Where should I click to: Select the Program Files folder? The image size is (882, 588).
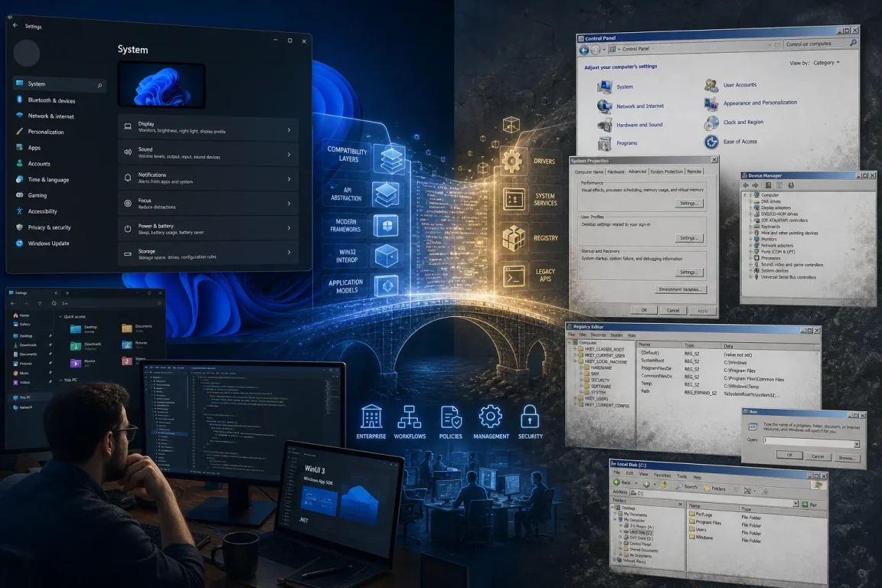[x=705, y=523]
